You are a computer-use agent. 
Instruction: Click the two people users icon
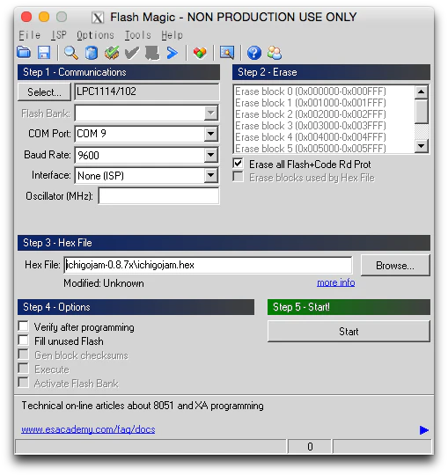pos(275,53)
